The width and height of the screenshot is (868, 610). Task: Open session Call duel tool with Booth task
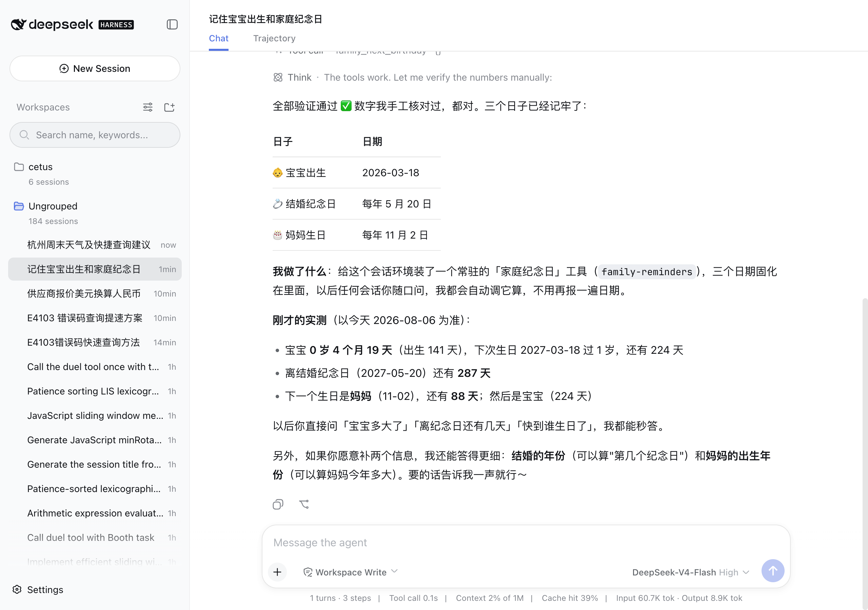tap(95, 537)
